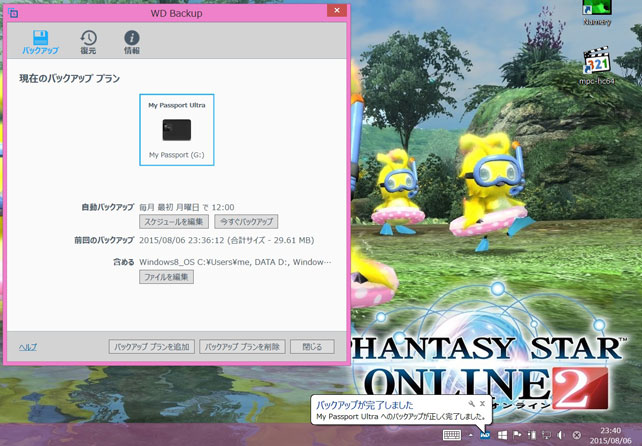Select the My Passport Ultra drive tile

(176, 130)
